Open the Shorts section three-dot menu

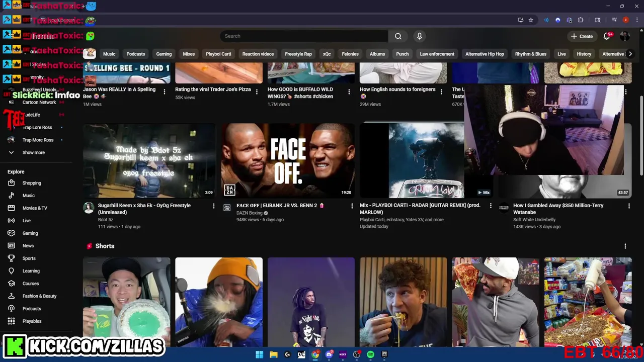click(625, 246)
